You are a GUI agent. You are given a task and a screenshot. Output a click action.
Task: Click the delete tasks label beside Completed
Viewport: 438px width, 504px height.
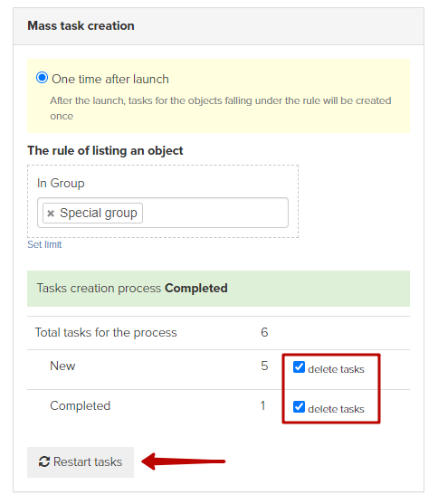pos(336,409)
